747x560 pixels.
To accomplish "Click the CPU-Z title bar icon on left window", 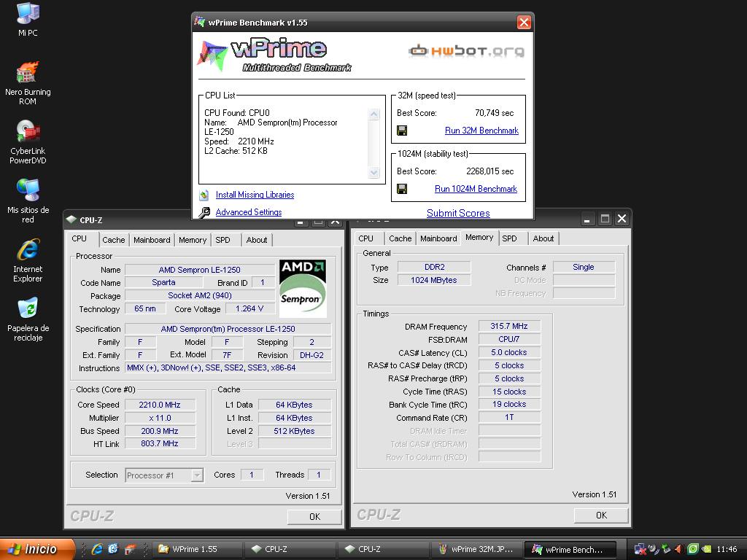I will click(x=71, y=219).
